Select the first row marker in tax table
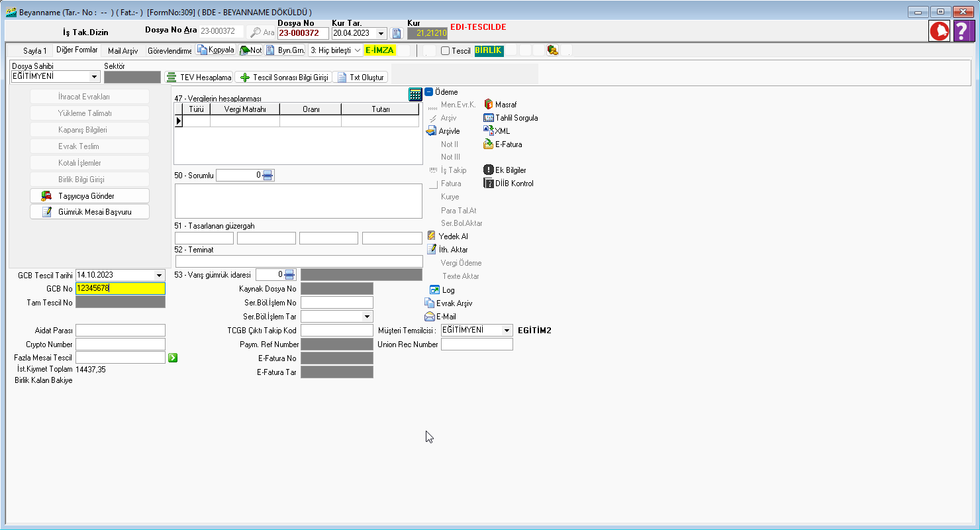980x530 pixels. coord(178,121)
